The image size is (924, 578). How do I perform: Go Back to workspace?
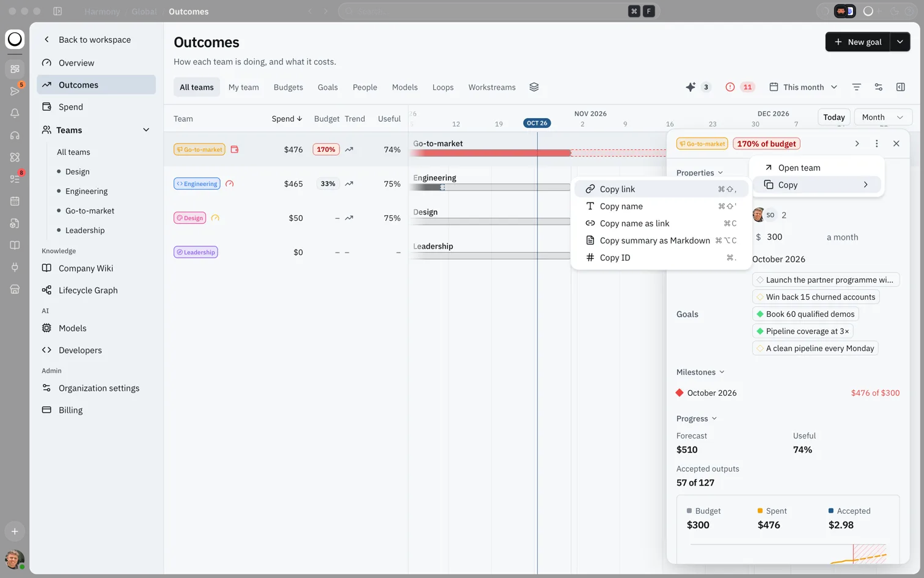click(x=94, y=39)
